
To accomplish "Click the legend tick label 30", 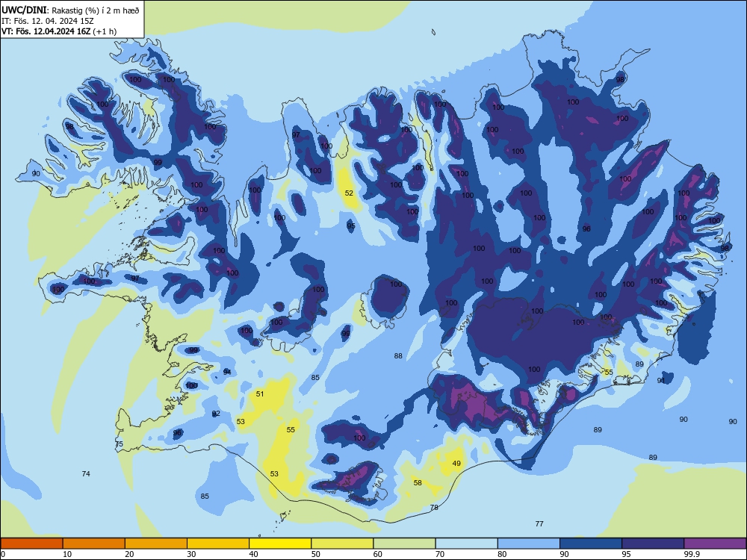I will [191, 554].
